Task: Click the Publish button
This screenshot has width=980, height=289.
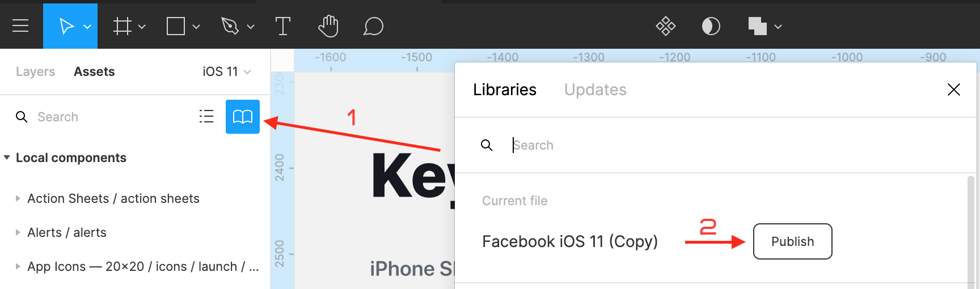Action: pos(792,241)
